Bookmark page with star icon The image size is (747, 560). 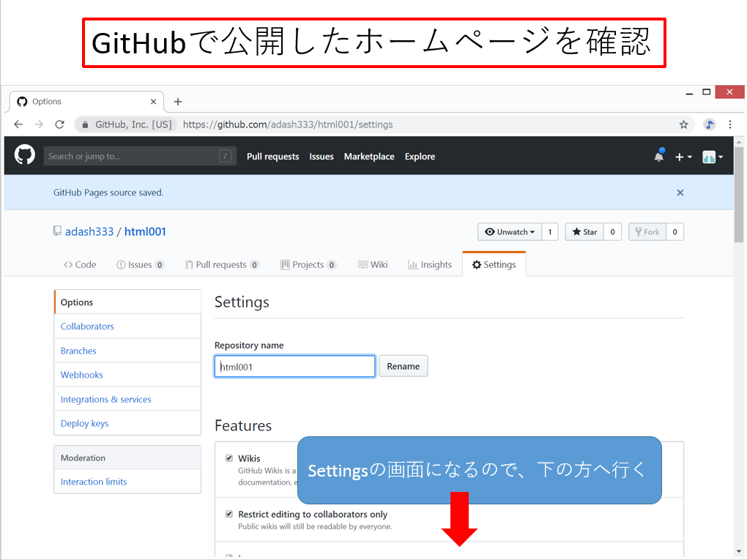click(x=684, y=124)
